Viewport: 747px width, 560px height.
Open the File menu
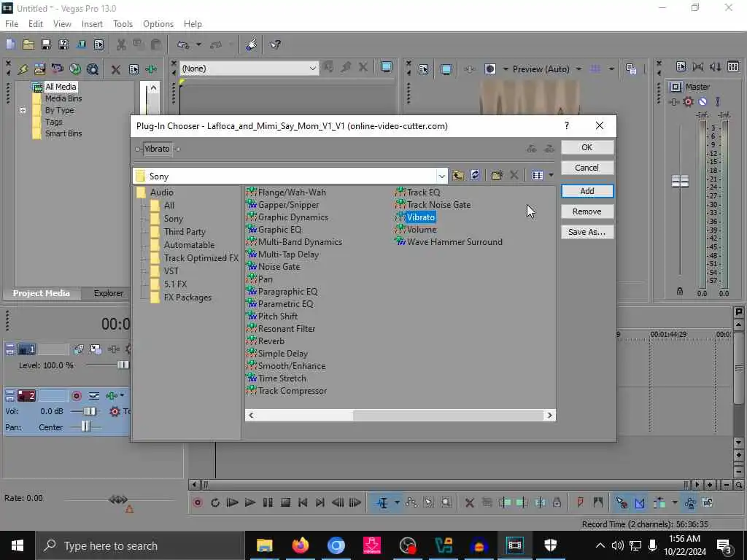pos(12,24)
